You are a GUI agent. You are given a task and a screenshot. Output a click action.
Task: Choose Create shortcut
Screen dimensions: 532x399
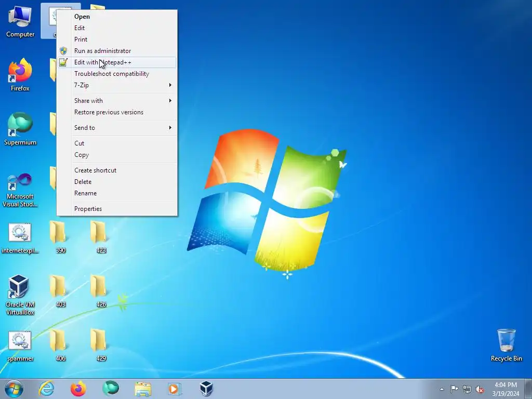point(117,170)
